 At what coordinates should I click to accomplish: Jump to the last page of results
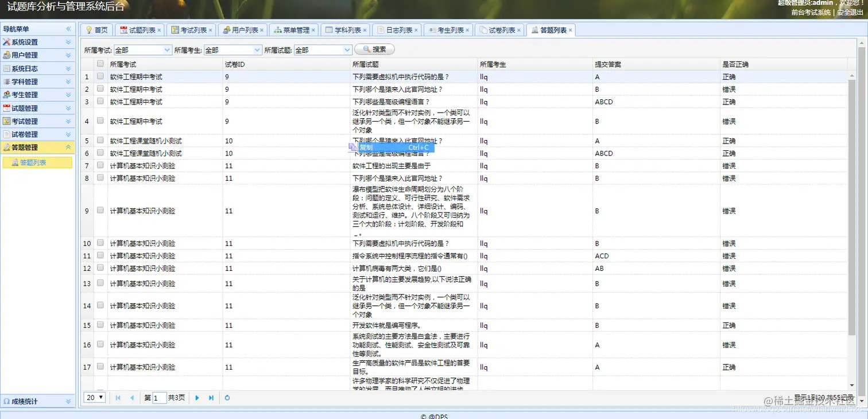[x=211, y=398]
